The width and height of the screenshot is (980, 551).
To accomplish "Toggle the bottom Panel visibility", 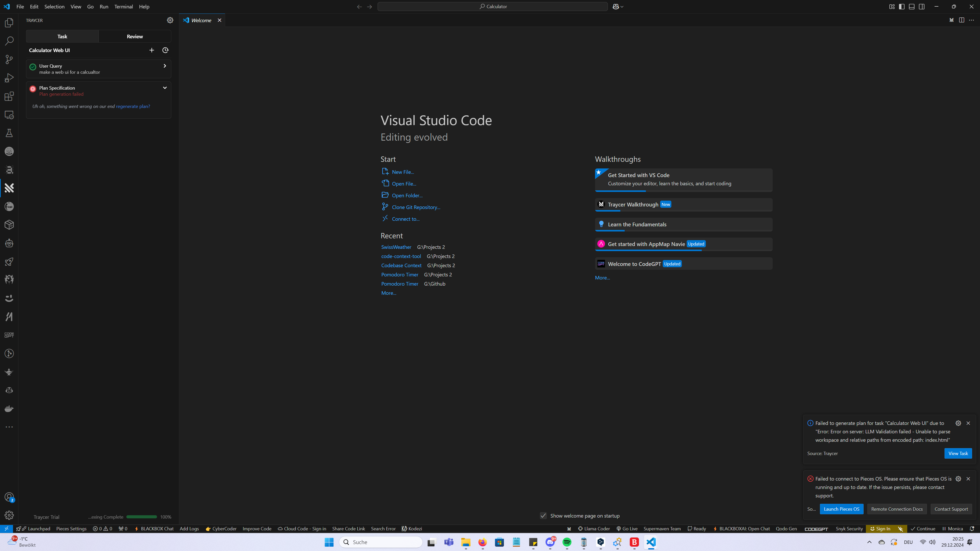I will 912,6.
